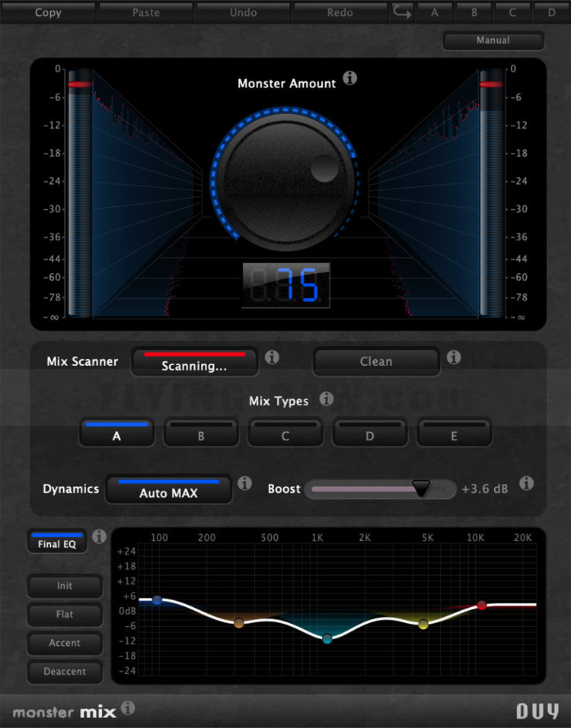Click the Dynamics label
Image resolution: width=571 pixels, height=728 pixels.
71,489
